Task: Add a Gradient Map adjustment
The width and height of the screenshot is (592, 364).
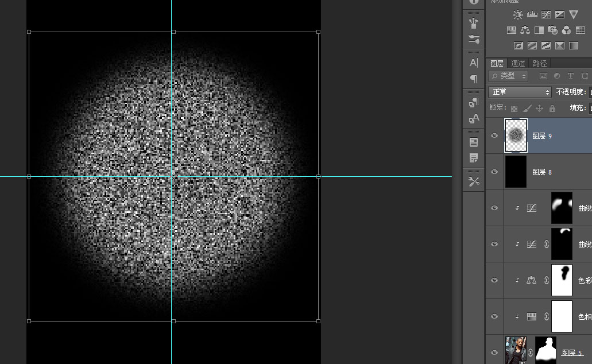Action: [x=574, y=46]
